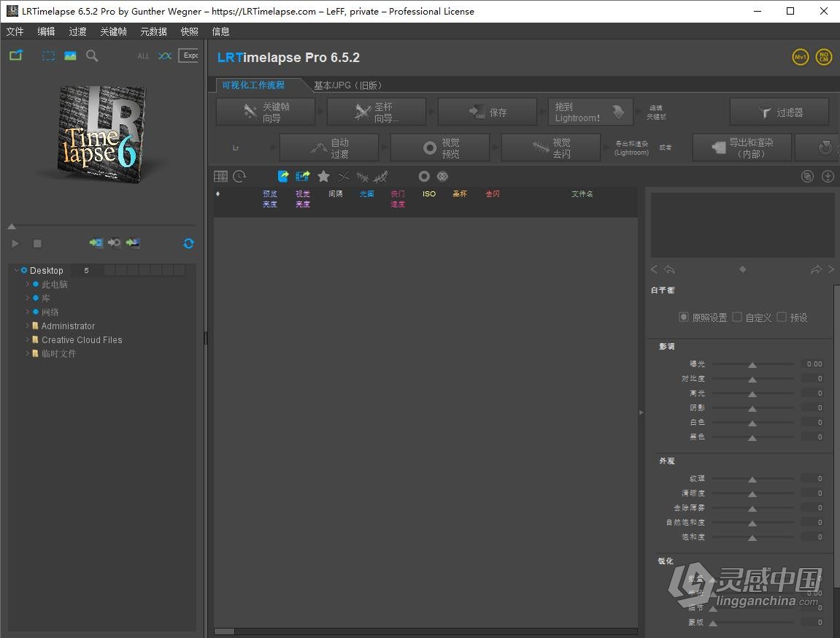Viewport: 840px width, 638px height.
Task: Click the table grid view icon
Action: [x=220, y=176]
